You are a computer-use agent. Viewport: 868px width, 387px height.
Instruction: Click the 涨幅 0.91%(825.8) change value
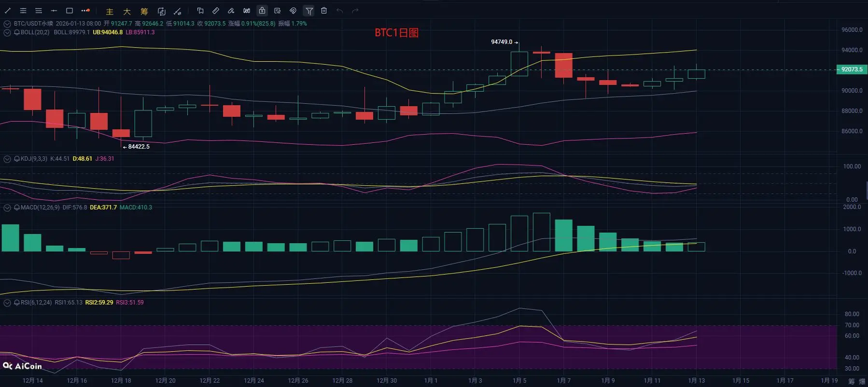pyautogui.click(x=252, y=24)
